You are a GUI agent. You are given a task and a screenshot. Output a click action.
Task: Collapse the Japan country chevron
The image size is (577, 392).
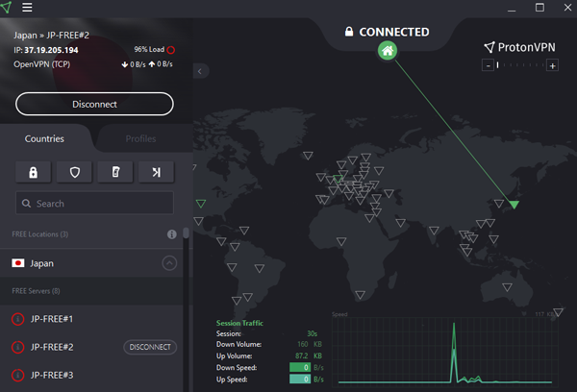click(169, 263)
